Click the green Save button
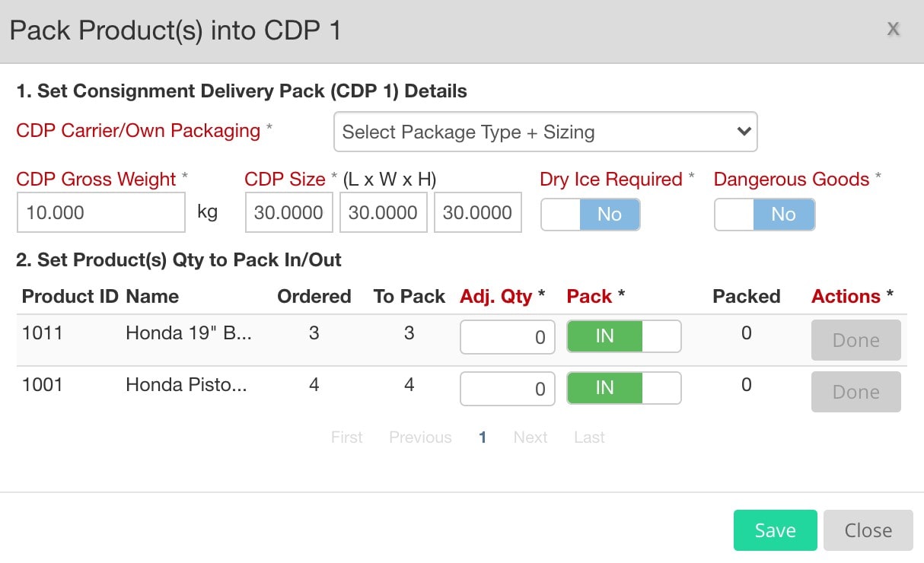This screenshot has height=563, width=924. point(776,530)
